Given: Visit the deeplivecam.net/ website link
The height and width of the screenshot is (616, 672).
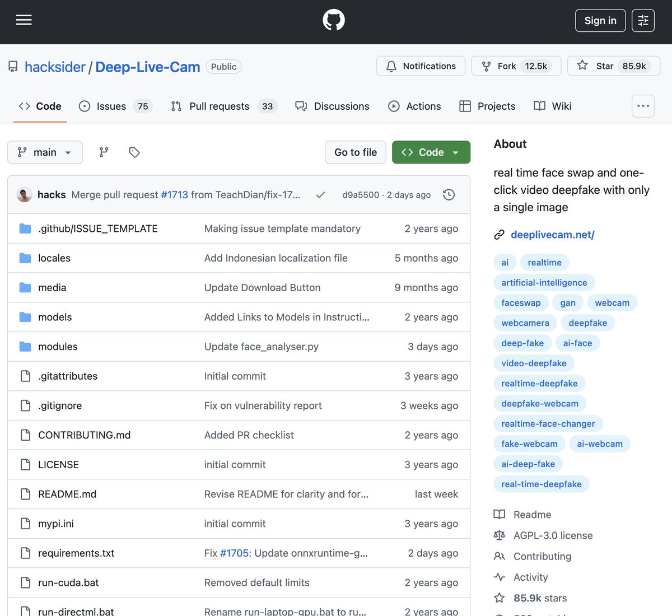Looking at the screenshot, I should [553, 235].
